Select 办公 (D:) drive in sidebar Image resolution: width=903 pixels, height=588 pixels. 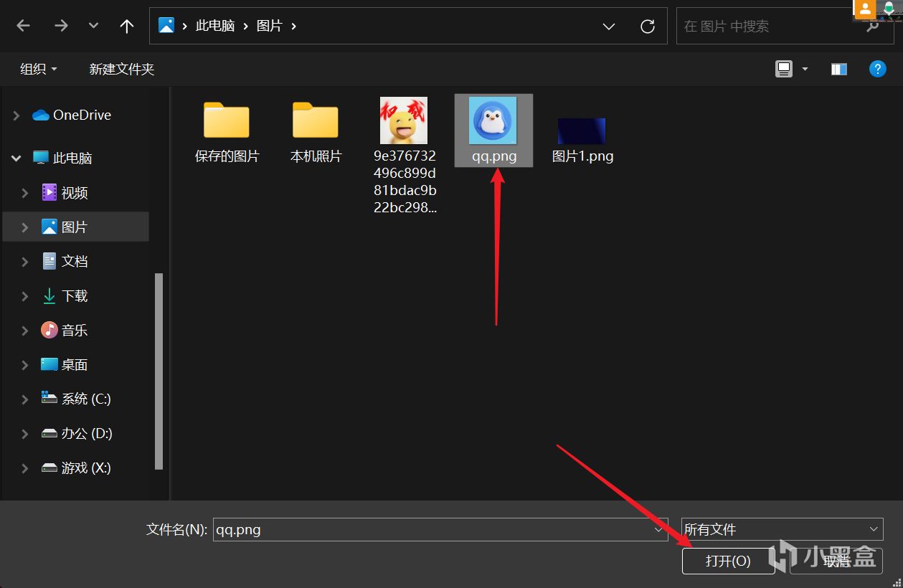[x=77, y=433]
